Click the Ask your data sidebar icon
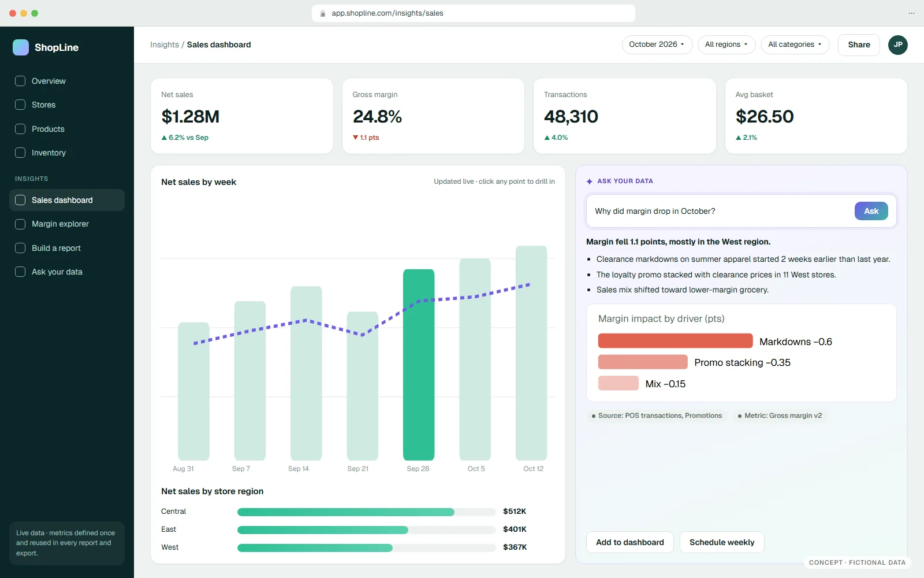The image size is (924, 578). 20,272
